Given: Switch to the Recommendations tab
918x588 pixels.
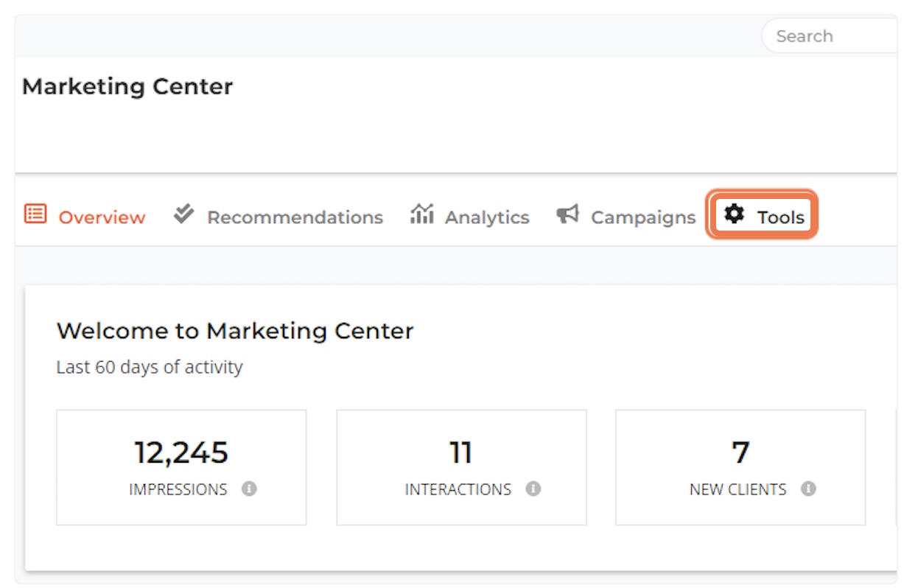Looking at the screenshot, I should click(x=294, y=217).
